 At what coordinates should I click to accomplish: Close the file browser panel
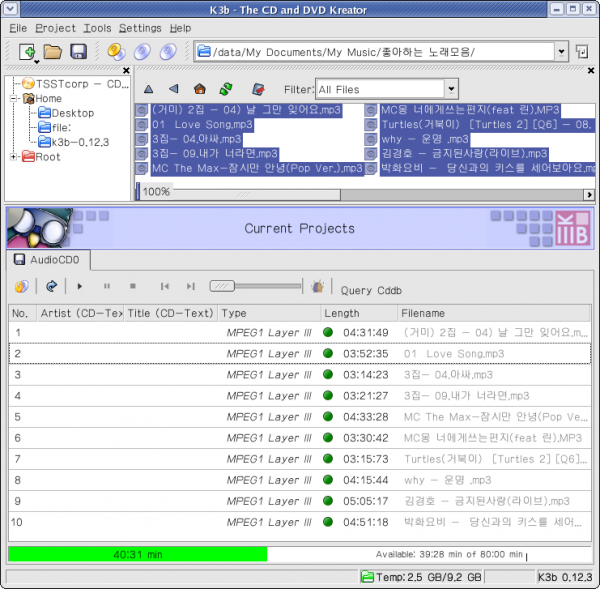591,70
